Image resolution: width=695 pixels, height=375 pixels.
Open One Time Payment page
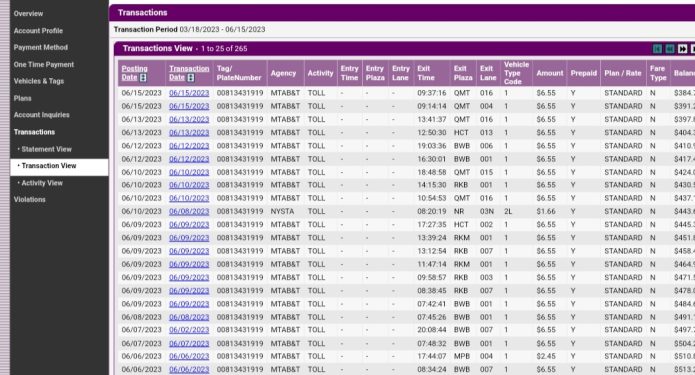pyautogui.click(x=44, y=65)
